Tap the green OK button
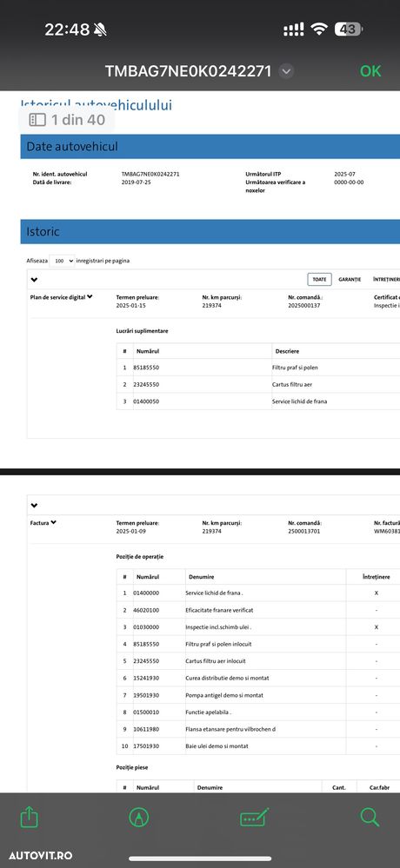The image size is (400, 868). (x=370, y=71)
